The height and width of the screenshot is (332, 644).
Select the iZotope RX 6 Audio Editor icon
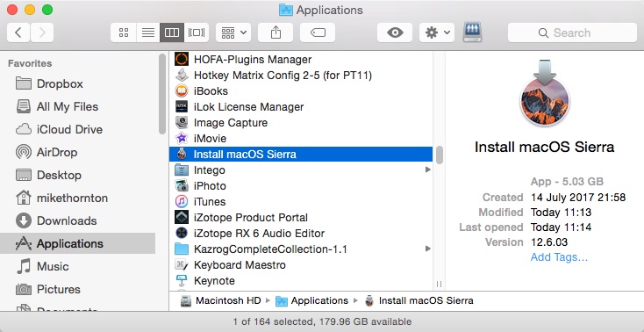(x=181, y=234)
